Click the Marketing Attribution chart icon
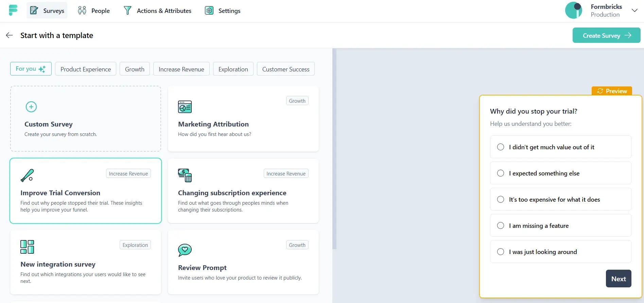Viewport: 644px width, 303px height. point(185,107)
